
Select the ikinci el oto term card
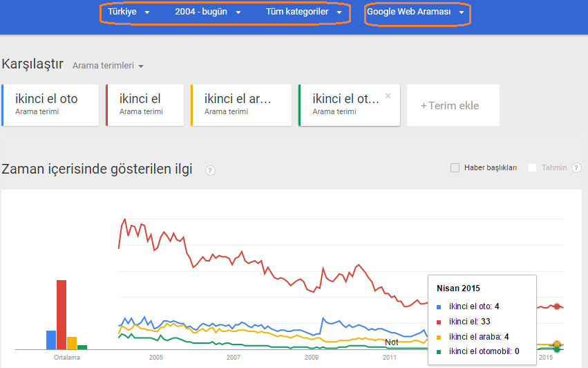pos(50,105)
